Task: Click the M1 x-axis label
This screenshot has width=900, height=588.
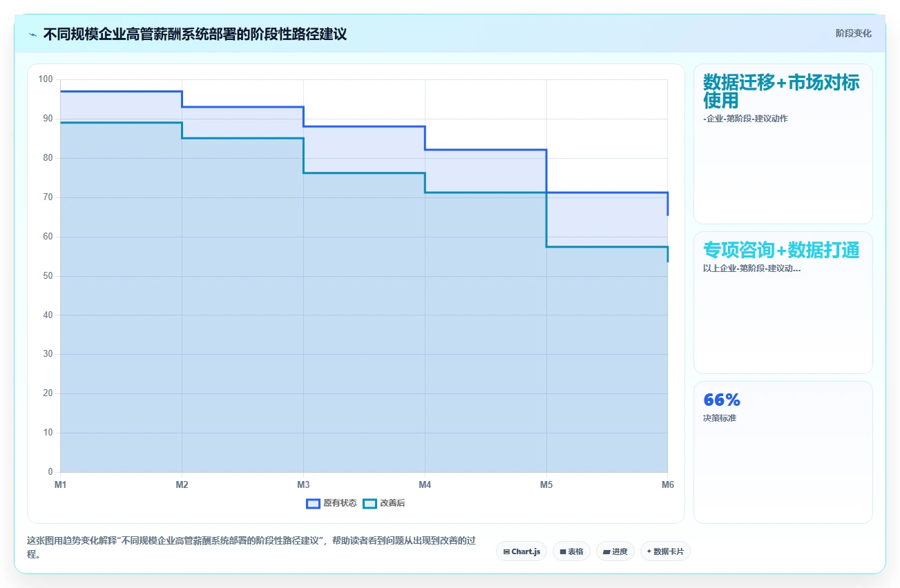Action: (61, 484)
